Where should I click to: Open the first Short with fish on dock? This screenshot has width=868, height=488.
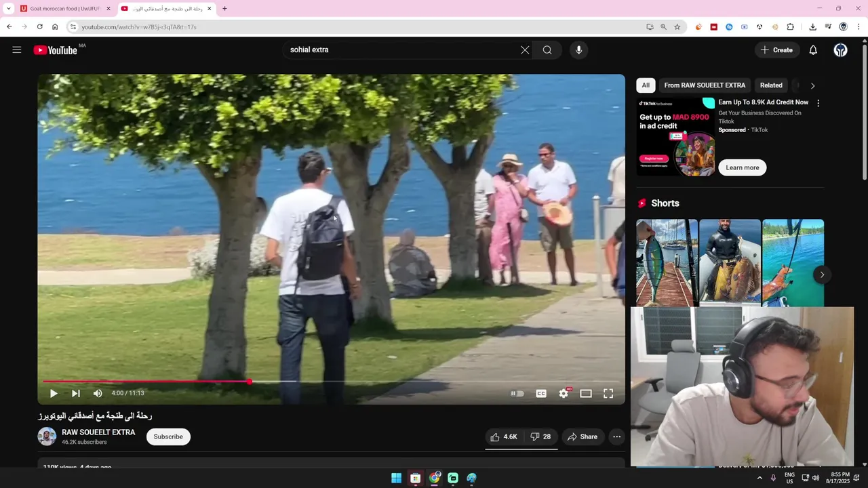pos(667,263)
